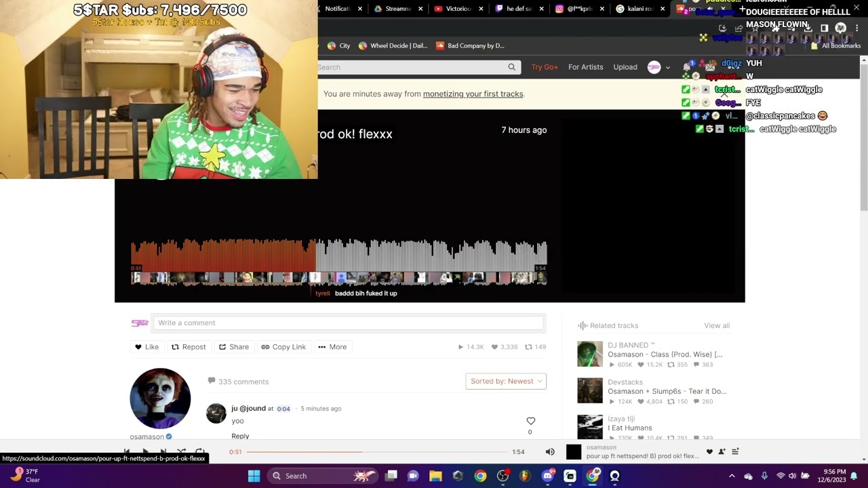Open Chrome three-dot menu
The height and width of the screenshot is (488, 868).
click(856, 28)
